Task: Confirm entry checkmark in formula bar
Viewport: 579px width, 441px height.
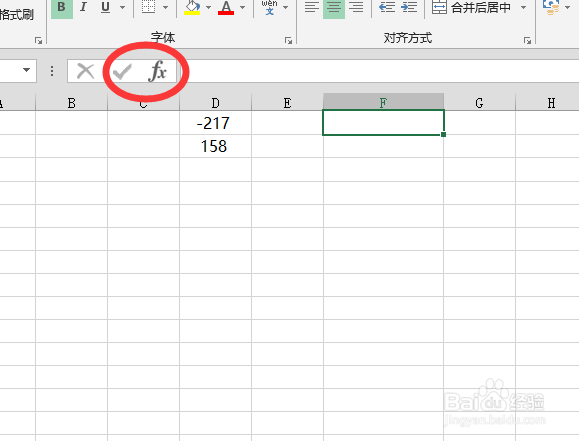Action: click(122, 71)
